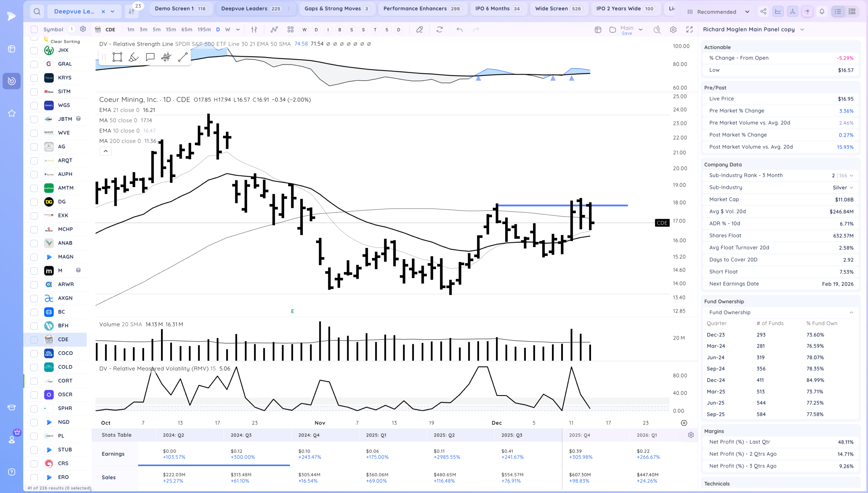
Task: Expand the Recommended layout dropdown
Action: [747, 12]
